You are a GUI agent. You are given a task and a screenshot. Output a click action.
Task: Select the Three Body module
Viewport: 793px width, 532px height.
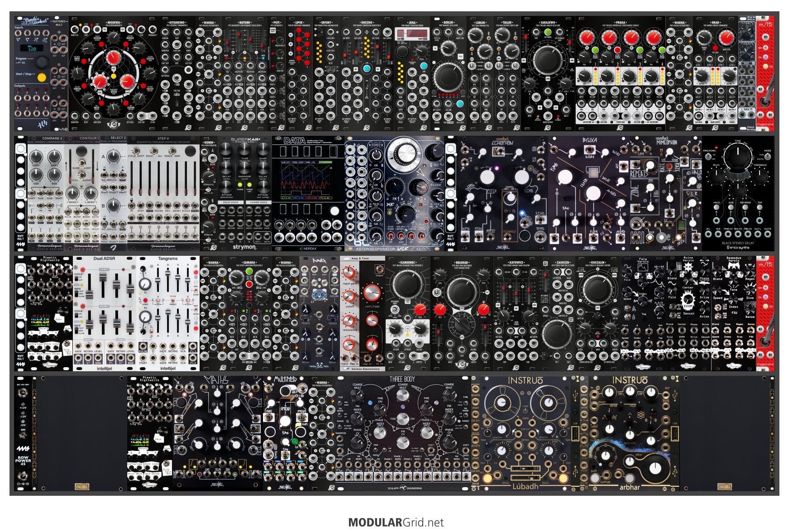(403, 433)
